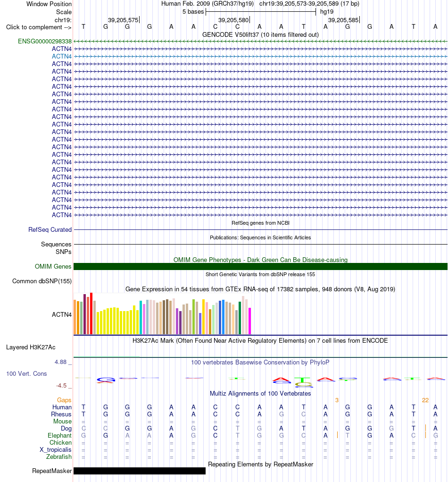Click the 'RefSeq genes from NCBI' title
Image resolution: width=448 pixels, height=482 pixels.
click(260, 223)
